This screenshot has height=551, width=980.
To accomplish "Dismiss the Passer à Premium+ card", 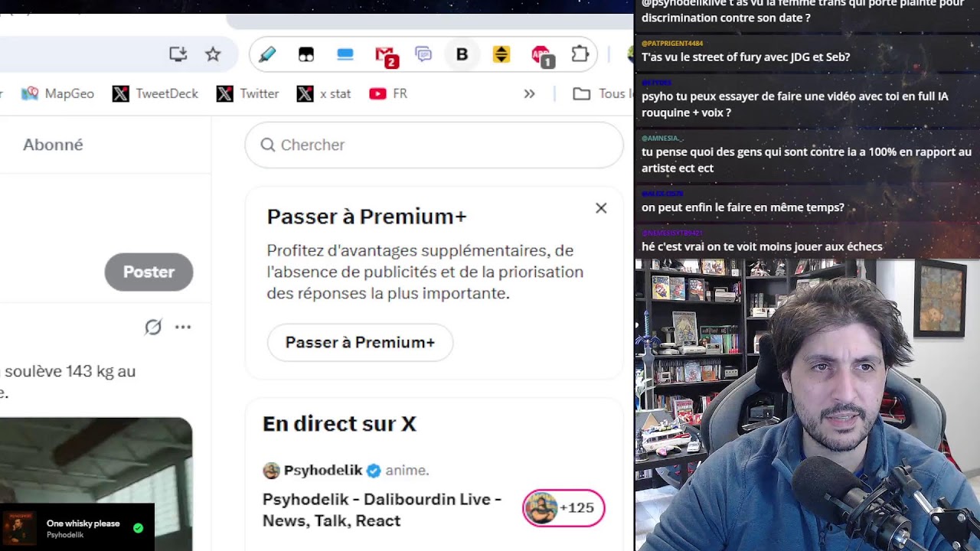I will point(601,208).
